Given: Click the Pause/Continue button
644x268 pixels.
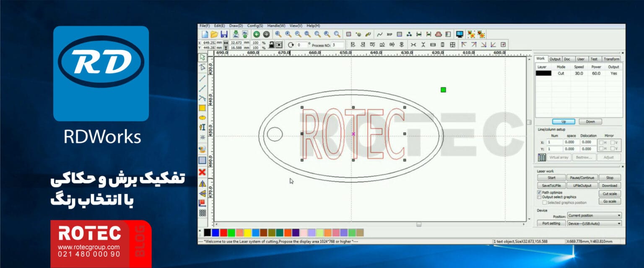Looking at the screenshot, I should coord(582,178).
